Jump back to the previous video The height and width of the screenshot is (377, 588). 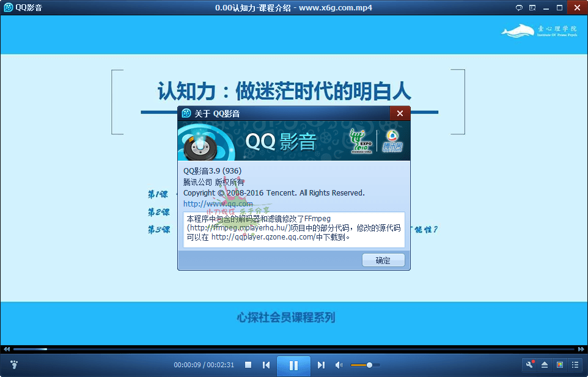tap(266, 365)
